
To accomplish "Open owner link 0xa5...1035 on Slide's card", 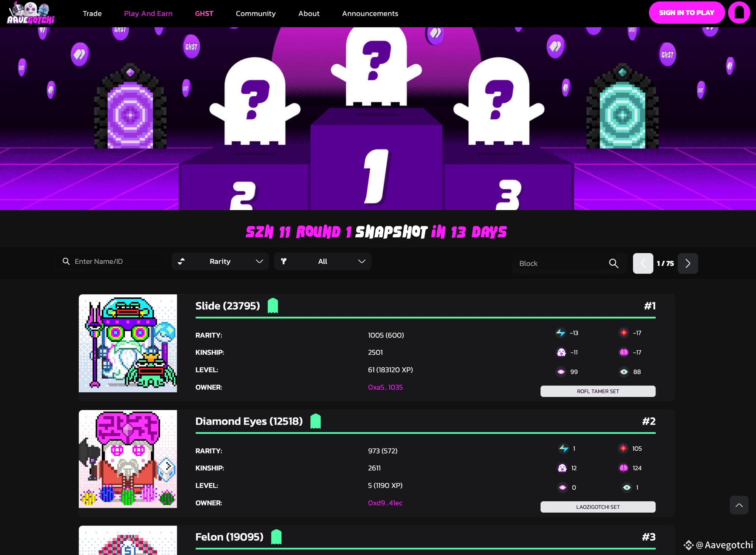I will click(x=385, y=387).
